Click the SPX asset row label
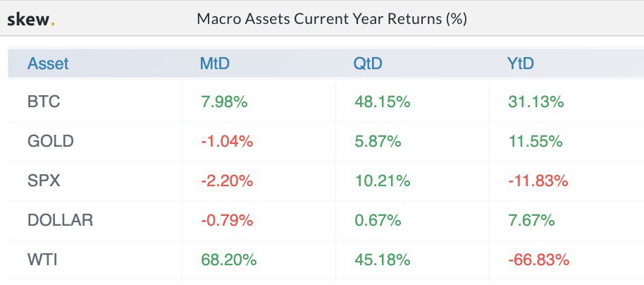Screen dimensions: 644x285 click(44, 181)
